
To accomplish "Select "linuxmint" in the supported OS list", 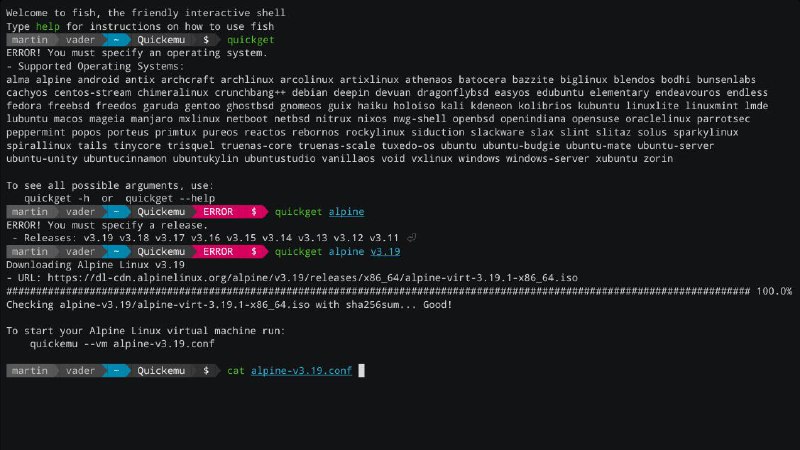I will 711,106.
